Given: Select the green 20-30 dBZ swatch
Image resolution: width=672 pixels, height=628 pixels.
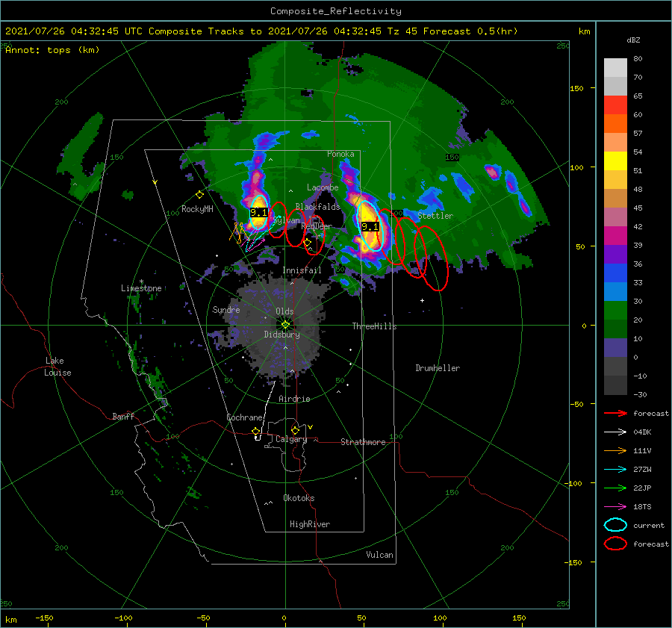Looking at the screenshot, I should [615, 311].
